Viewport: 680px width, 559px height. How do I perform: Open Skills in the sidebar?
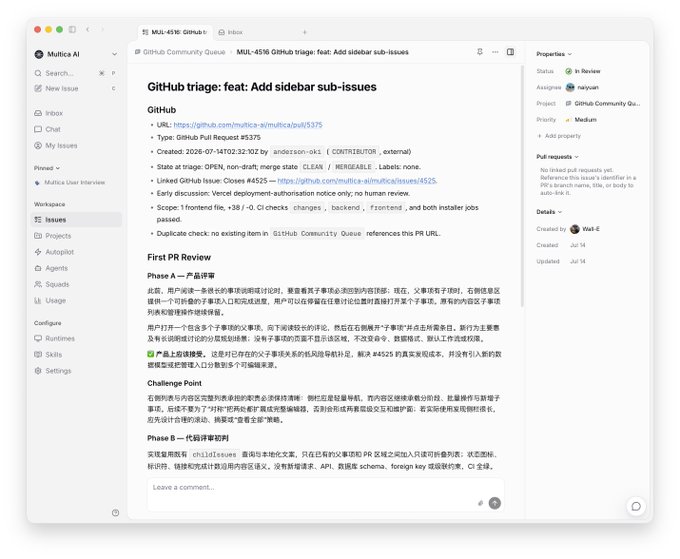[x=76, y=355]
